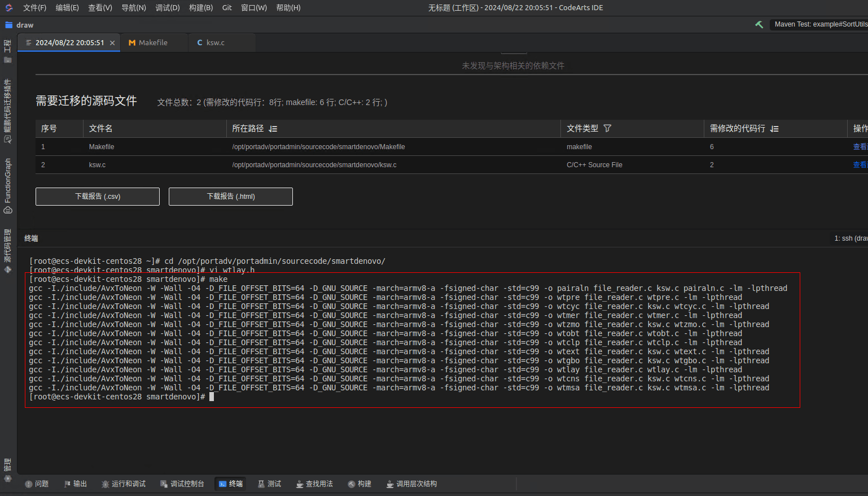868x496 pixels.
Task: Filter the 文件类型 column with funnel icon
Action: click(x=607, y=128)
